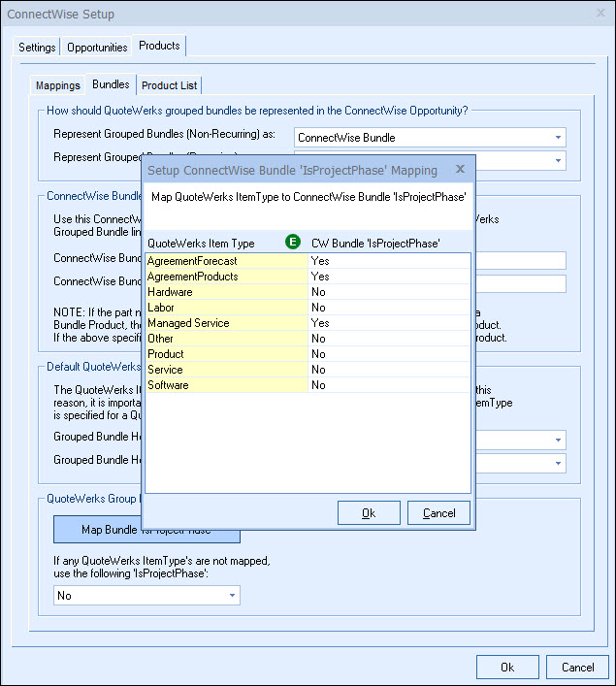
Task: Switch to the Settings tab
Action: [37, 48]
